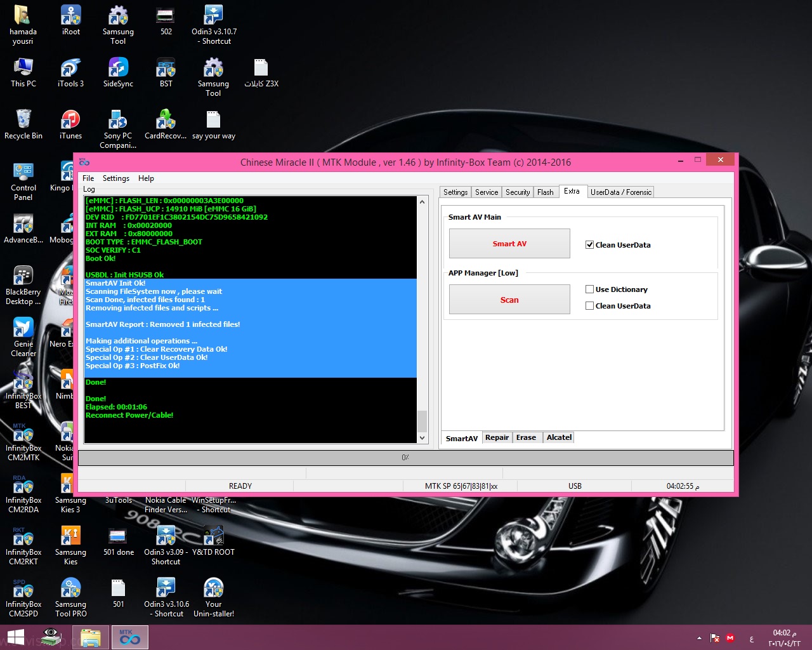Click the 'MTK SP 65|67|83|81|xx' status entry
The height and width of the screenshot is (650, 812).
point(461,486)
